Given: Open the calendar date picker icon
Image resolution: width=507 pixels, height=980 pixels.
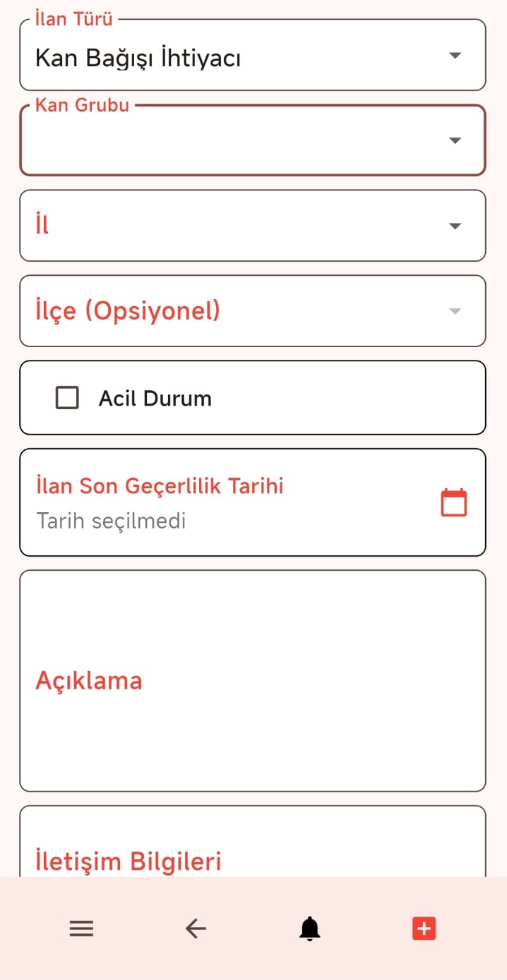Looking at the screenshot, I should [x=454, y=502].
